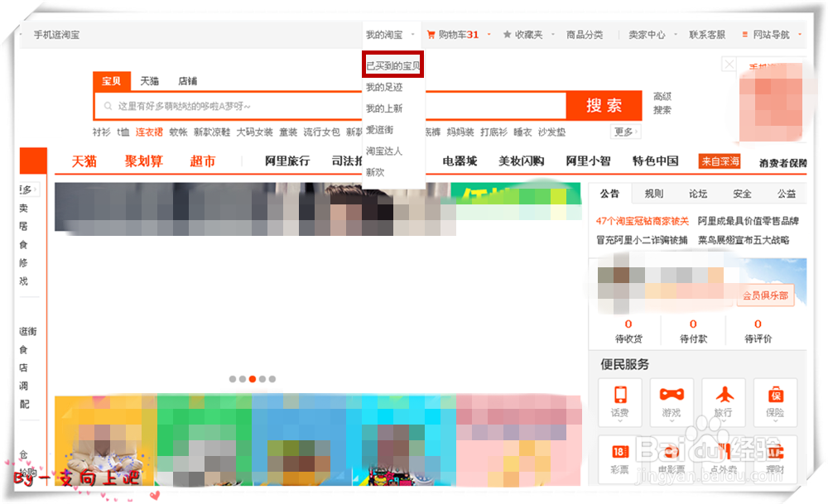This screenshot has width=828, height=504.
Task: Open 阿里旅行 navigation link
Action: [287, 161]
